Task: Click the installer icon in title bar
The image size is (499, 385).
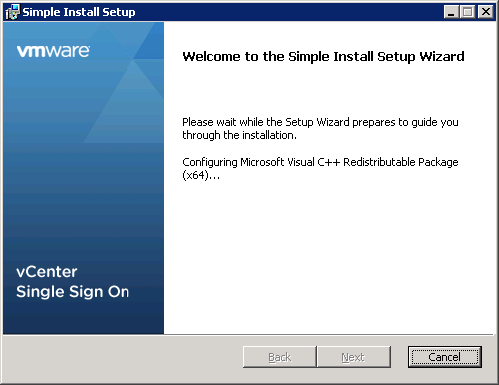Action: click(12, 12)
